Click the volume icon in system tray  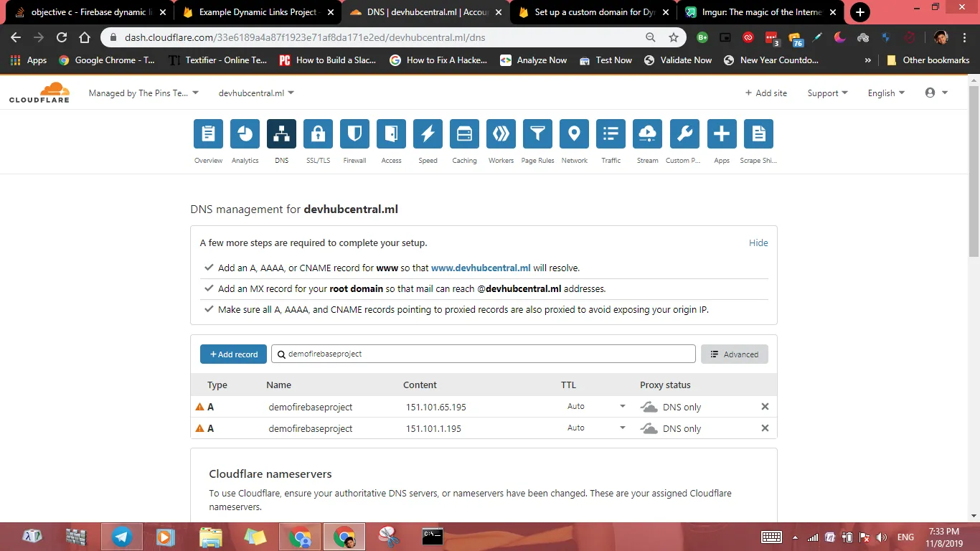point(882,537)
